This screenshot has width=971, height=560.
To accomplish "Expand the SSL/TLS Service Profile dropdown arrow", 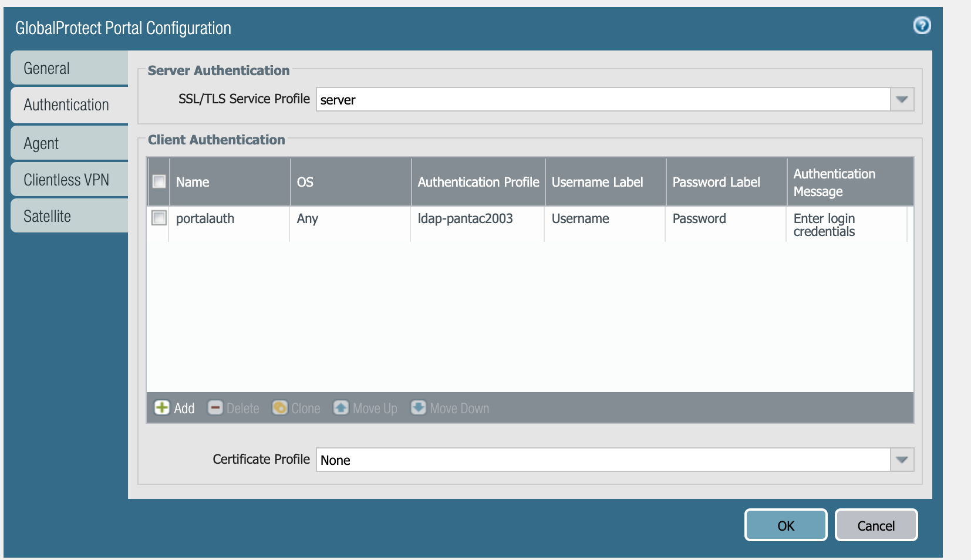I will click(x=902, y=100).
